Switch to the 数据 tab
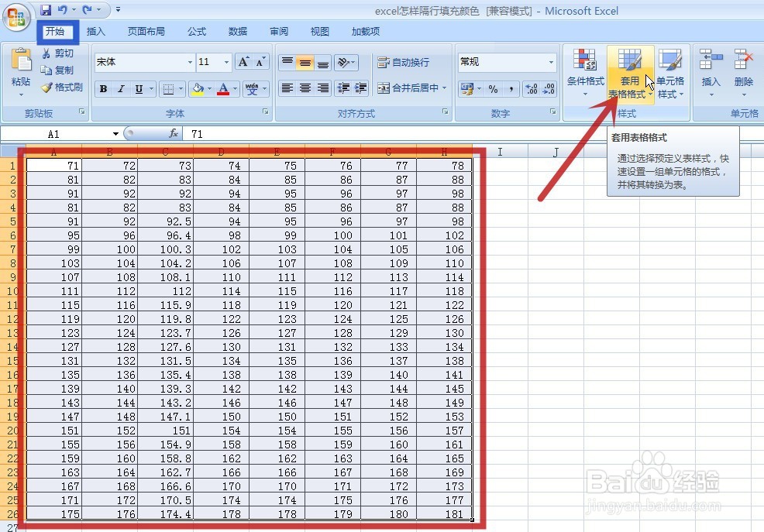Screen dimensions: 764x532 point(238,31)
